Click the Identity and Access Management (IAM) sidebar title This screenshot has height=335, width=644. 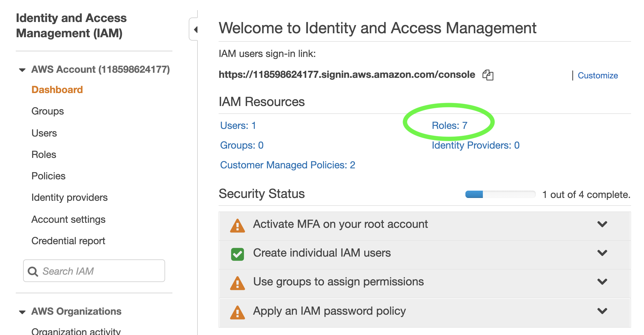71,26
